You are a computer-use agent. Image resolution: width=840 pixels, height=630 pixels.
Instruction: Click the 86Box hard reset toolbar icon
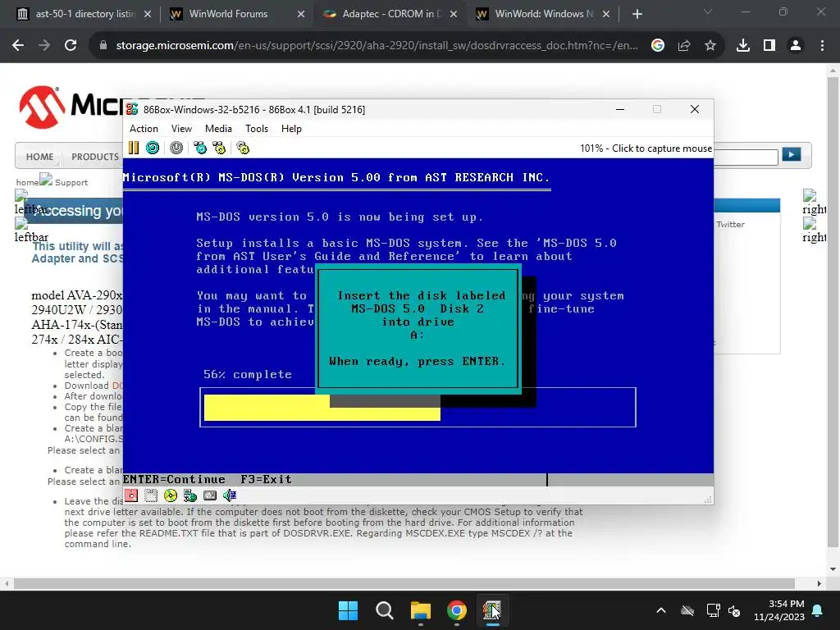pos(153,148)
